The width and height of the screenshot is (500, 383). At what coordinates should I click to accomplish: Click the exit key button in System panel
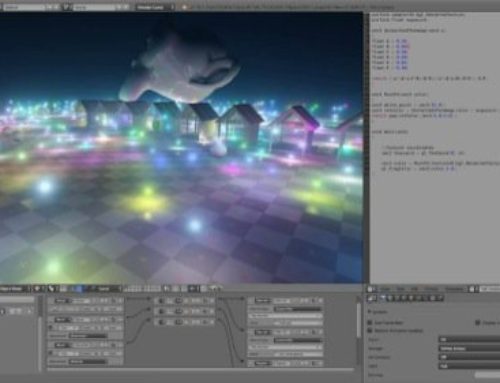(x=487, y=375)
